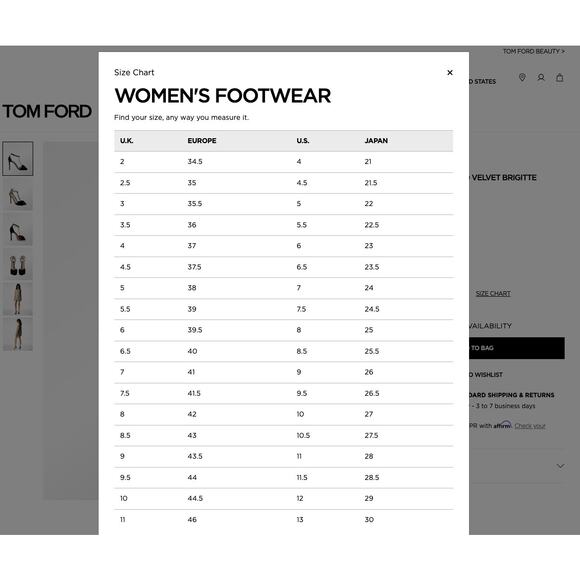Click the Find your size subtitle
This screenshot has width=580, height=580.
(x=182, y=118)
